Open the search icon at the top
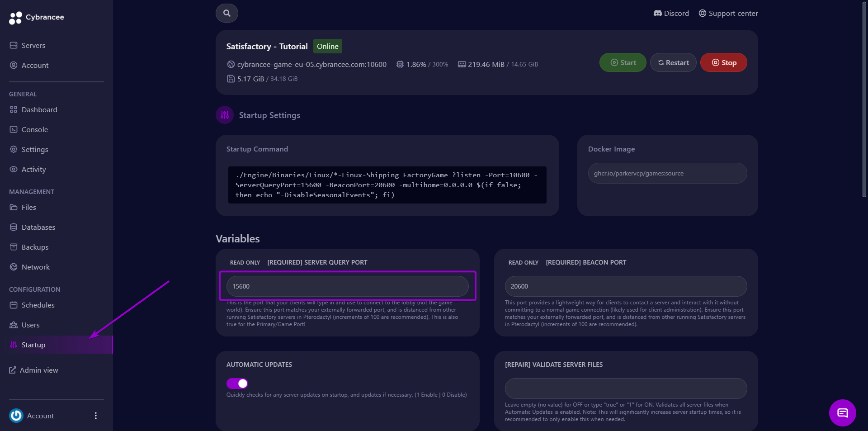This screenshot has height=431, width=868. (226, 13)
